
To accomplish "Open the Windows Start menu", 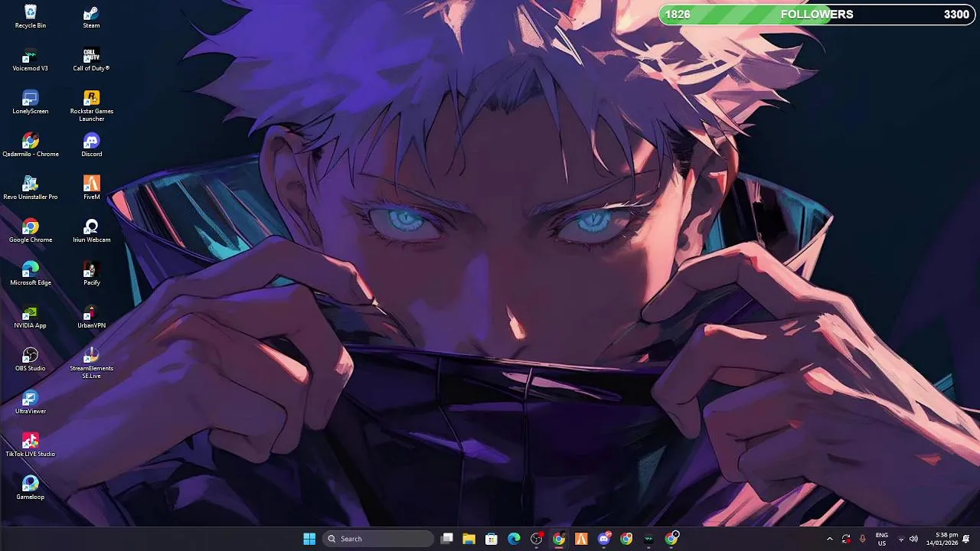I will [x=309, y=539].
